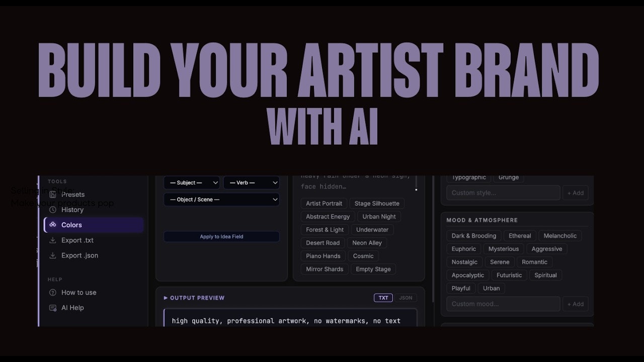Switch output format to JSON
The width and height of the screenshot is (644, 362).
pyautogui.click(x=406, y=298)
